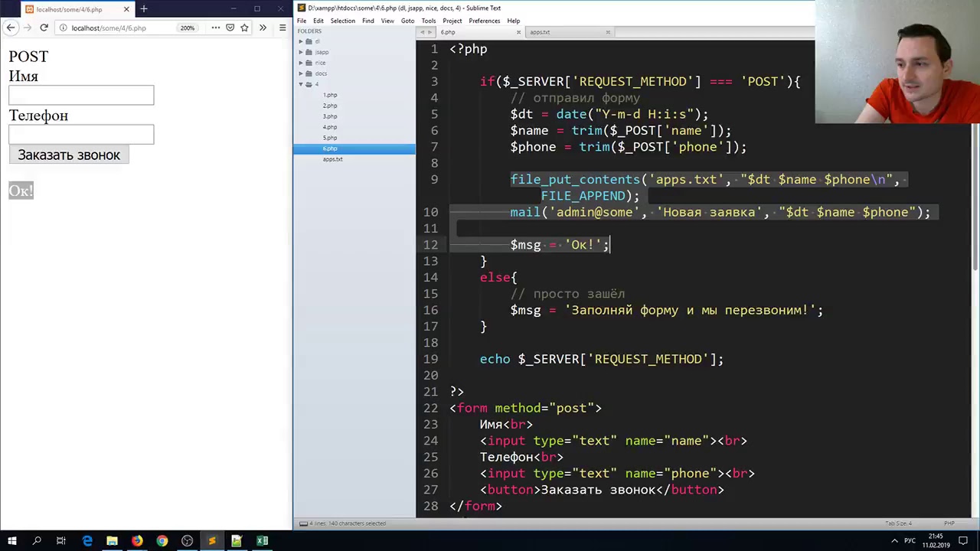Select the localhost/some/4/6.php browser tab
This screenshot has height=551, width=980.
(x=77, y=9)
